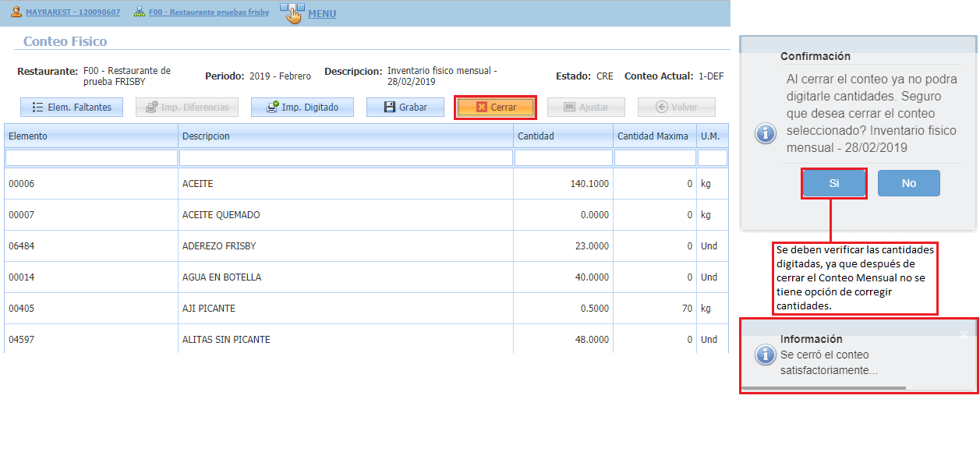Select the AGUA EN BOTELLA row
Viewport: 980px width, 459px height.
point(366,277)
